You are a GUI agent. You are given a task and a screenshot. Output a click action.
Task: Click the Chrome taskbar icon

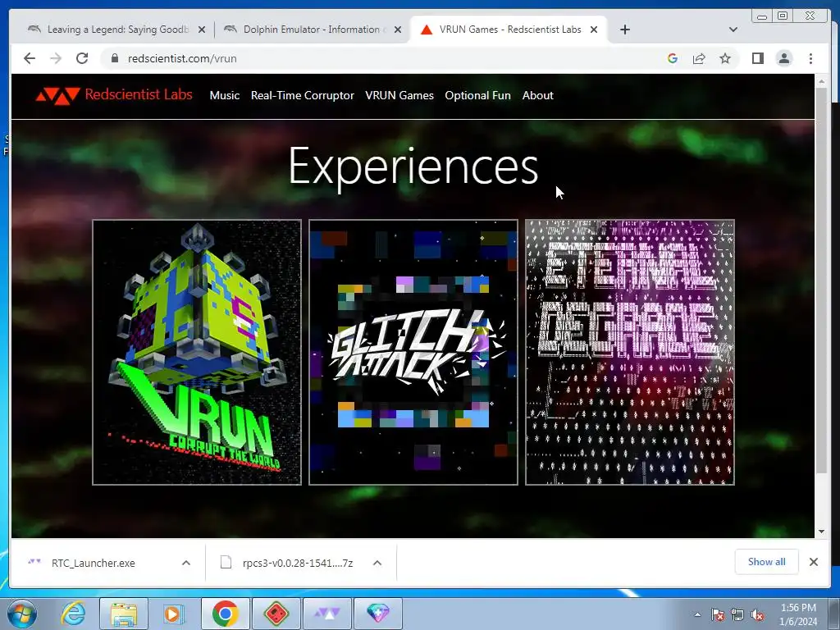[225, 614]
